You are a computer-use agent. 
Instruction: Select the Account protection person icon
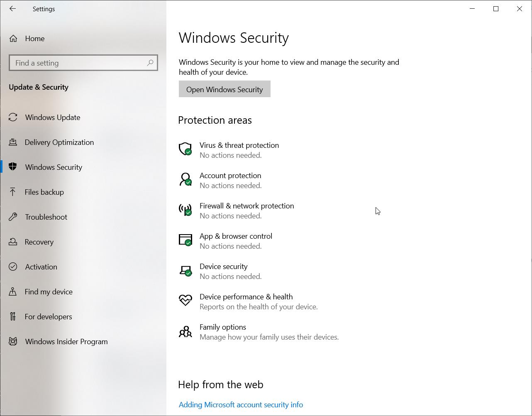click(185, 180)
